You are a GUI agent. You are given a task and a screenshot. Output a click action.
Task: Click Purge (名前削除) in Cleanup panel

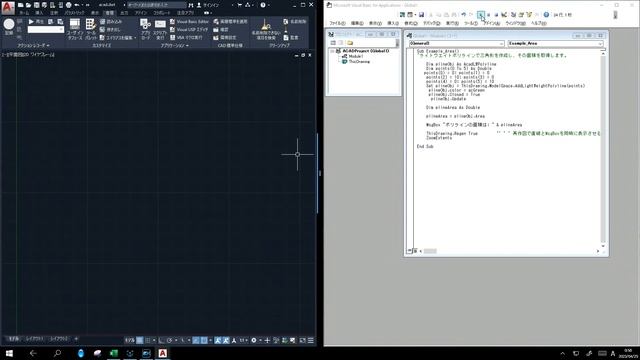(295, 21)
